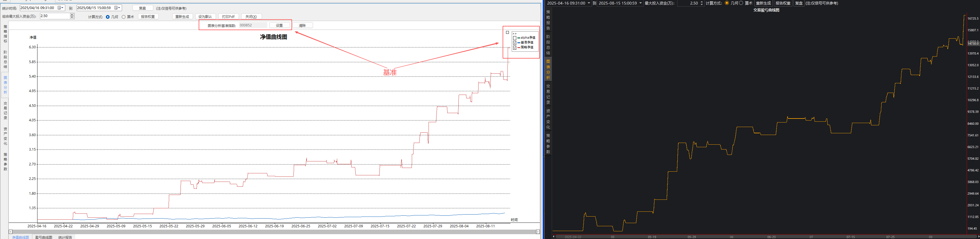980x239 pixels.
Task: Open the 统计报告 bottom tab
Action: pyautogui.click(x=65, y=237)
